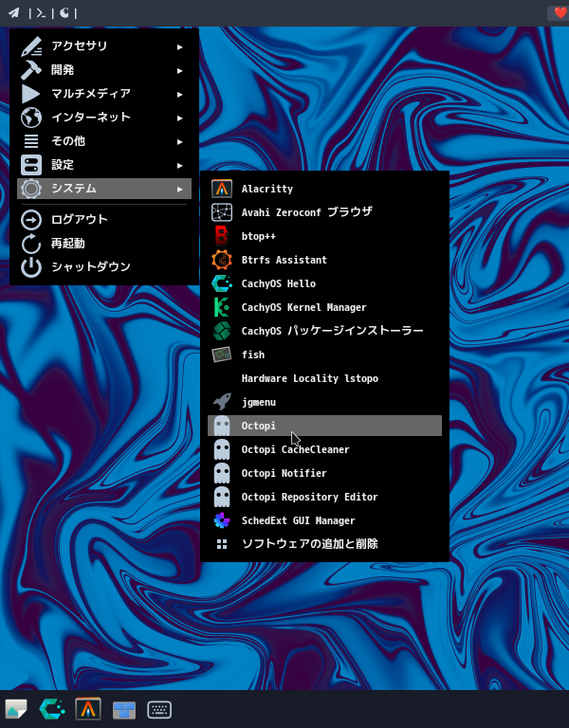Open 'ソフトウェアの追加と削除' text label
569x728 pixels.
point(310,544)
